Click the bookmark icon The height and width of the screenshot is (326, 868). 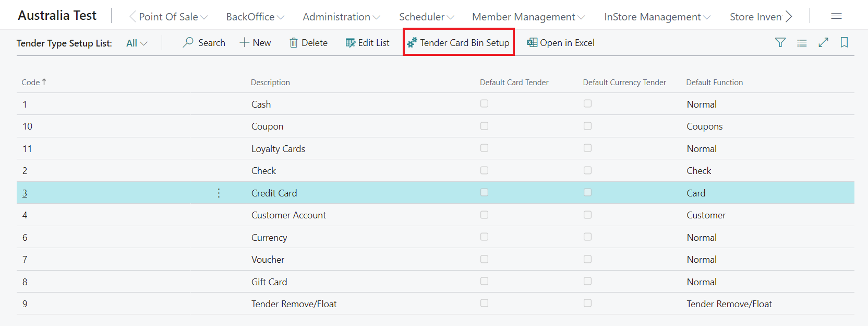844,43
